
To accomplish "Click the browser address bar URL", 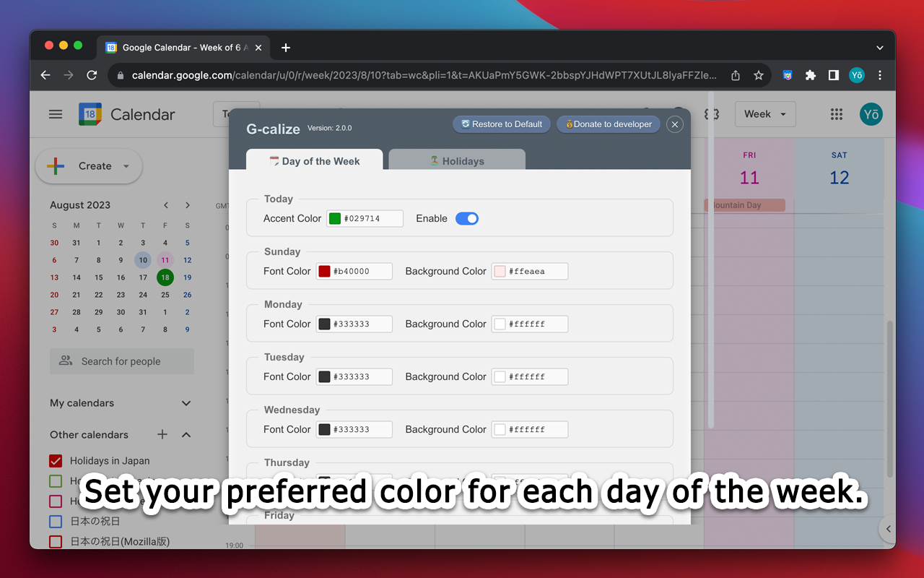I will click(x=424, y=75).
